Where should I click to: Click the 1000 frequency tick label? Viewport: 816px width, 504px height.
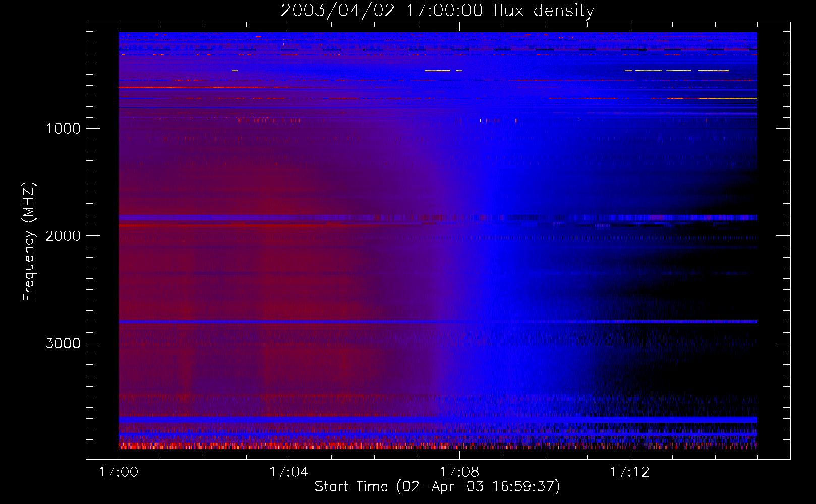point(63,129)
